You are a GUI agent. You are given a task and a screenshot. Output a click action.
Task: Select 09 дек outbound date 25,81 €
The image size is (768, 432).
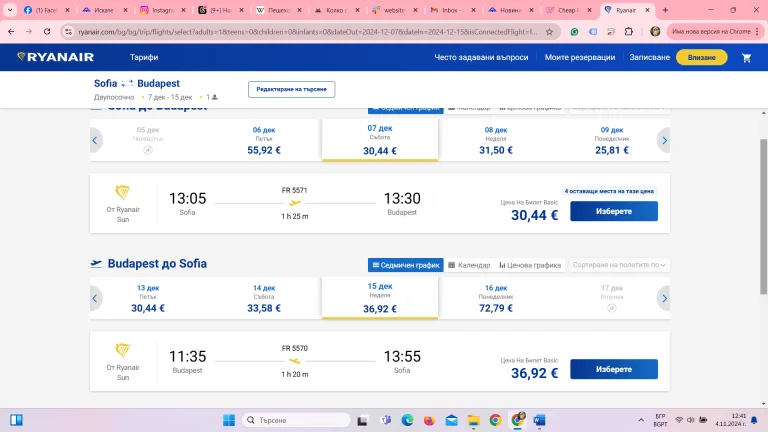click(612, 141)
